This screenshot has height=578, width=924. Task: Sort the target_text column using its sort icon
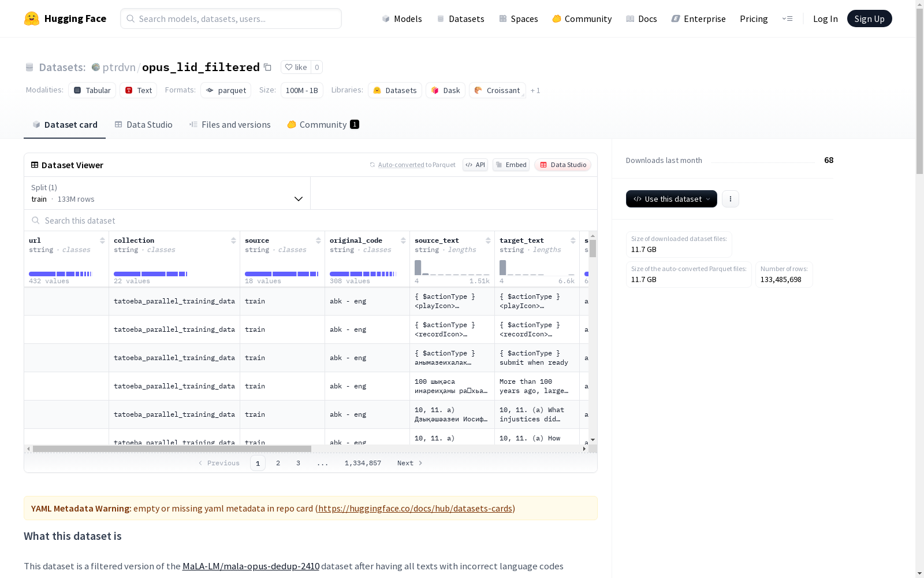point(573,240)
